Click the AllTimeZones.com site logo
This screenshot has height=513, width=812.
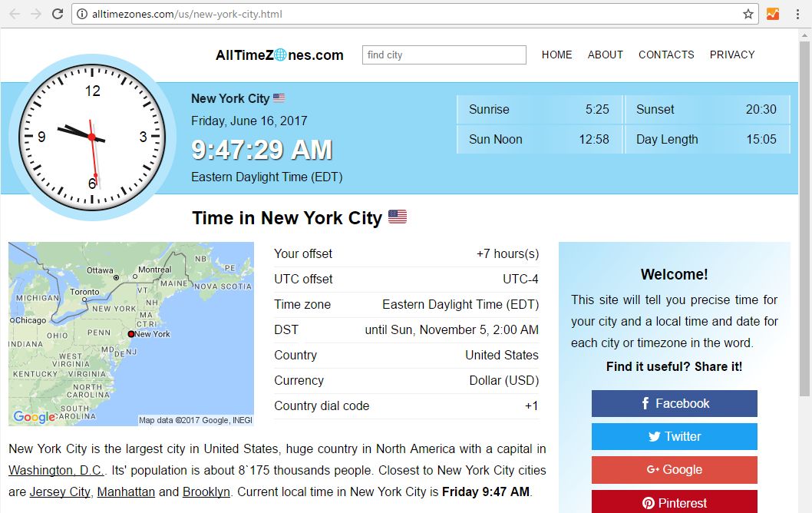click(x=279, y=55)
